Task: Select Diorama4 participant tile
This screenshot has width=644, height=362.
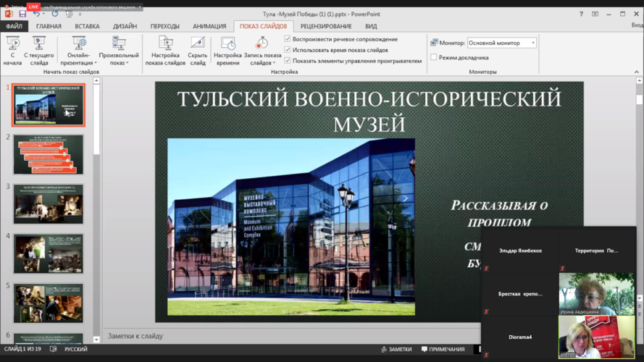Action: pyautogui.click(x=520, y=337)
